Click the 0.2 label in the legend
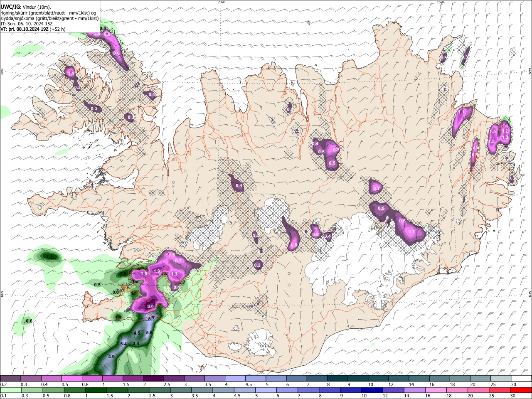This screenshot has height=399, width=532. pyautogui.click(x=3, y=384)
